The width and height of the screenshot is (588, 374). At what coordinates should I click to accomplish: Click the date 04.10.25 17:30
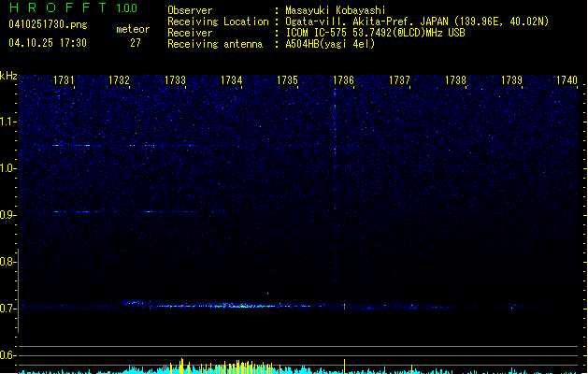(x=48, y=43)
